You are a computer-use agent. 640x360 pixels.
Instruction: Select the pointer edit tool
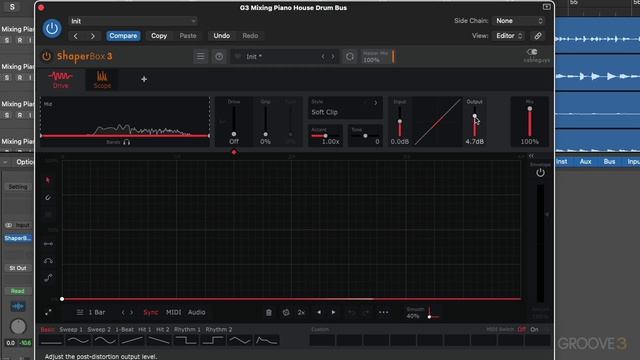(x=48, y=180)
